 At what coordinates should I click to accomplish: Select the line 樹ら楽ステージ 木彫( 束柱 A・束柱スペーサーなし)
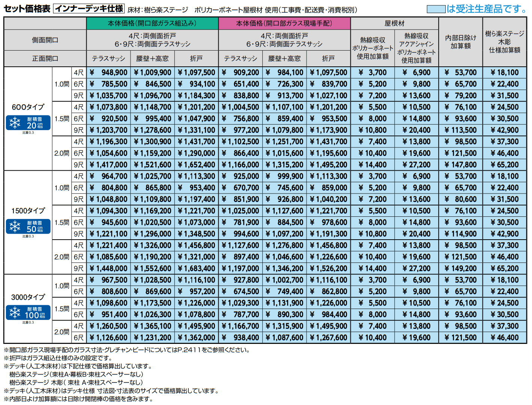click(76, 382)
